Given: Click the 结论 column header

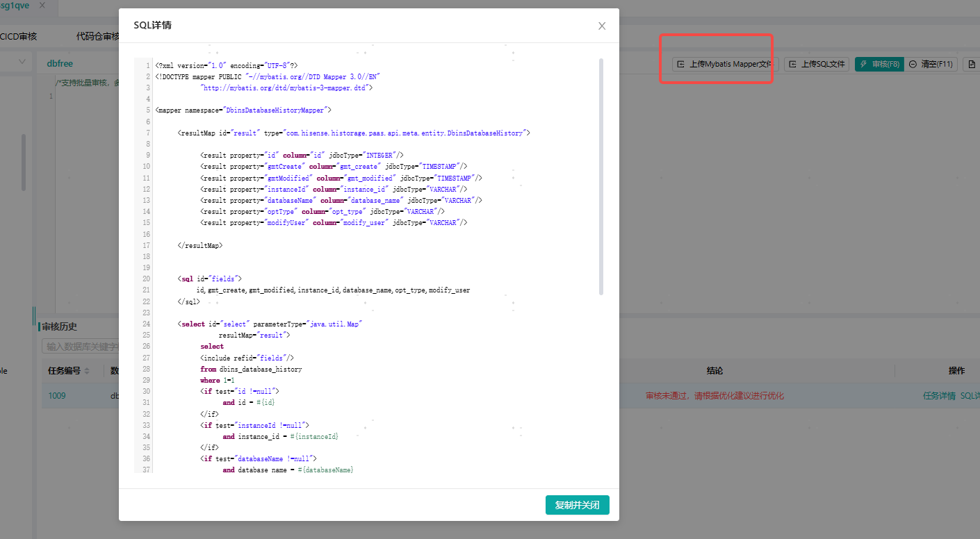Looking at the screenshot, I should click(x=714, y=371).
